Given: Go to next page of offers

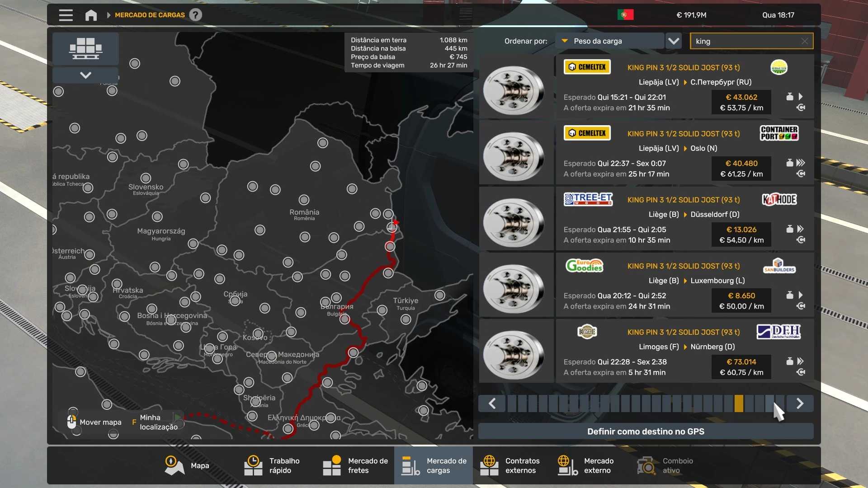Looking at the screenshot, I should pos(800,404).
